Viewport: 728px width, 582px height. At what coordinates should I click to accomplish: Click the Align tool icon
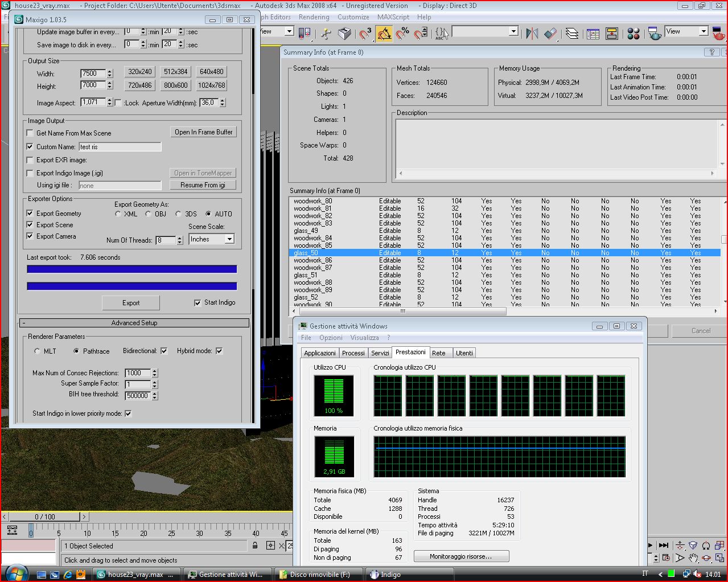(x=550, y=34)
